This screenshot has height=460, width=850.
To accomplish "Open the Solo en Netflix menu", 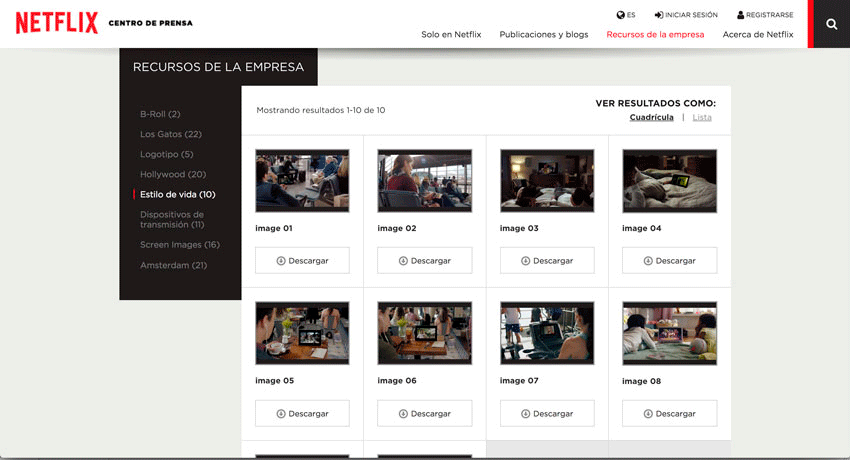I will [x=451, y=34].
